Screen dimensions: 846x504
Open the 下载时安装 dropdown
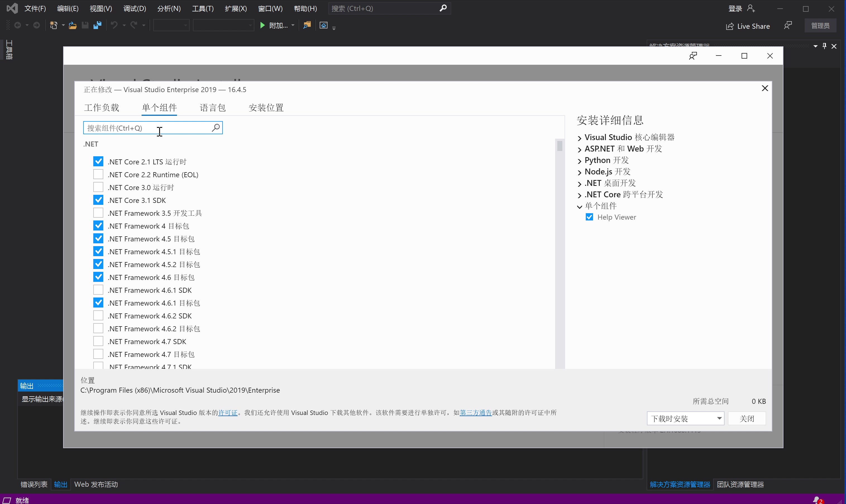click(x=719, y=418)
